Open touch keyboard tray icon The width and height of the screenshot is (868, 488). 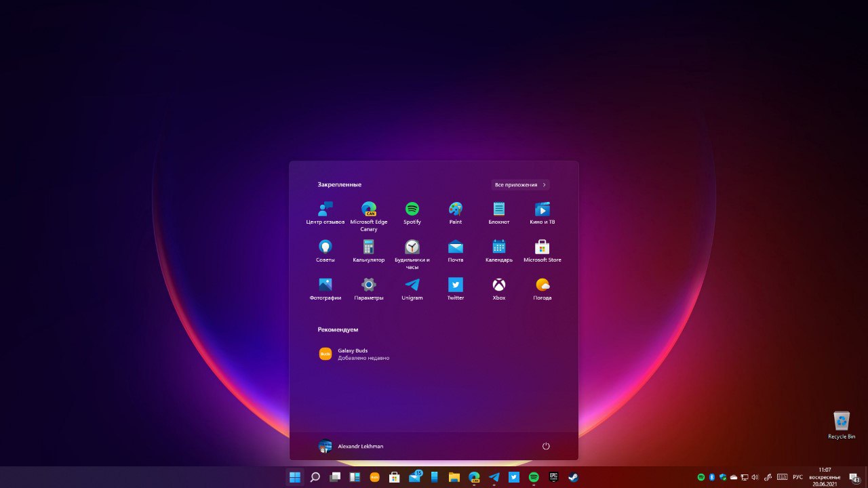pos(782,477)
